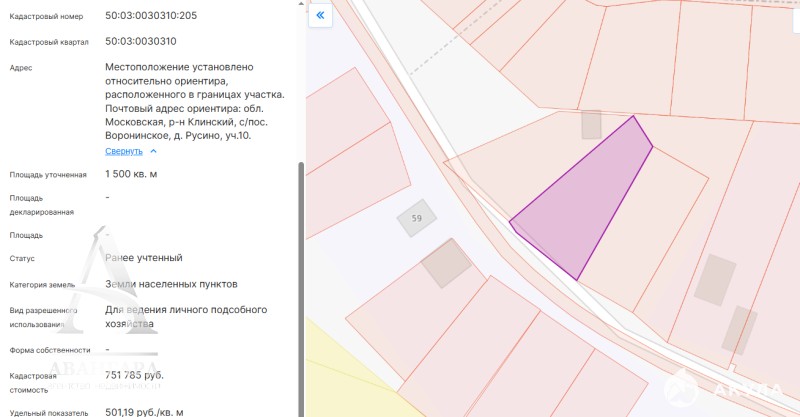Screen dimensions: 800x417
Task: Click the cadastral cost «751 785 руб.»
Action: [135, 376]
